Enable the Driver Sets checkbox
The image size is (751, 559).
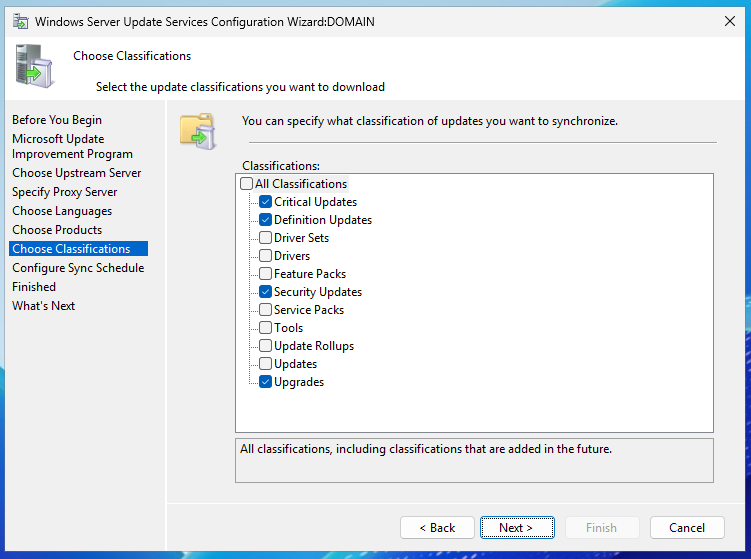tap(265, 238)
